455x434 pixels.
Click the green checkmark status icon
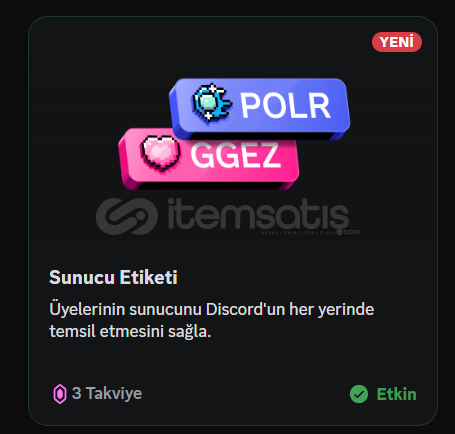point(359,394)
